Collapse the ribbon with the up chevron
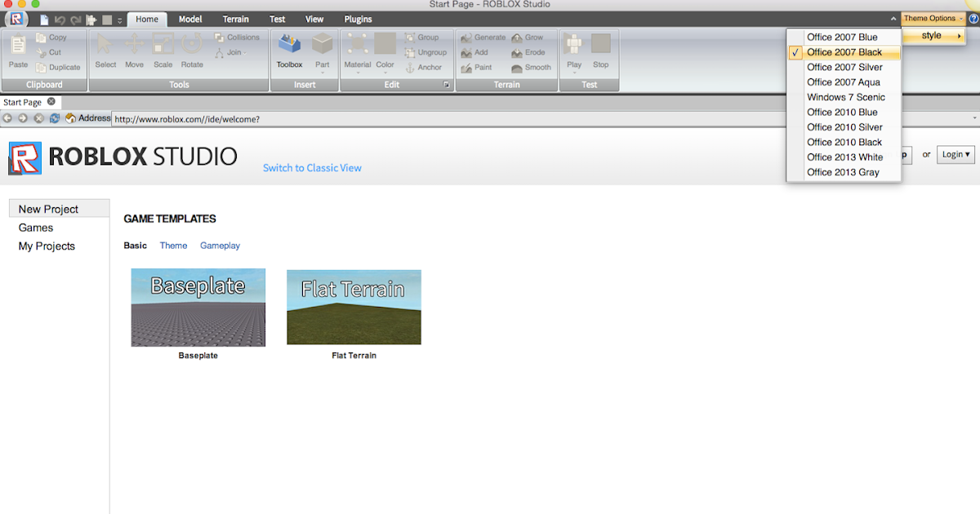This screenshot has height=514, width=980. click(x=893, y=19)
